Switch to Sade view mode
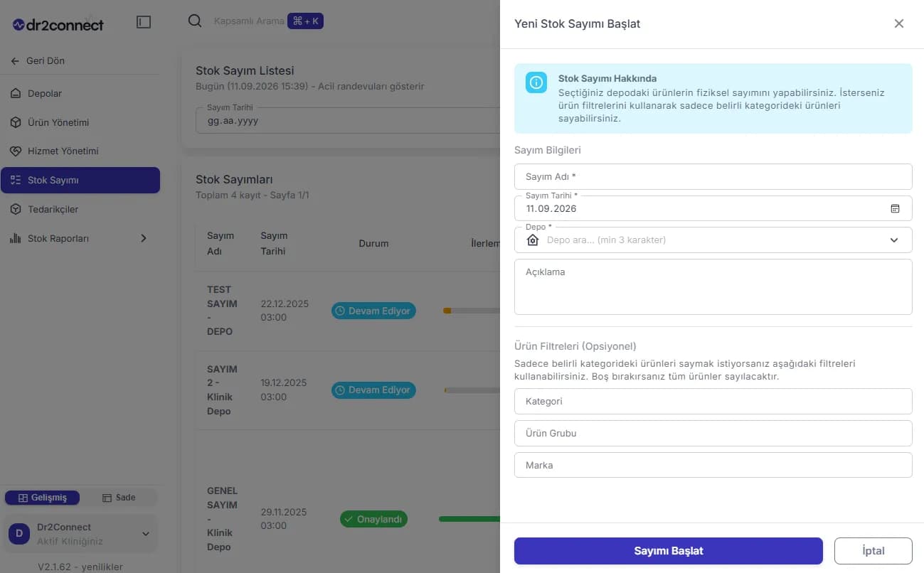924x573 pixels. coord(119,498)
